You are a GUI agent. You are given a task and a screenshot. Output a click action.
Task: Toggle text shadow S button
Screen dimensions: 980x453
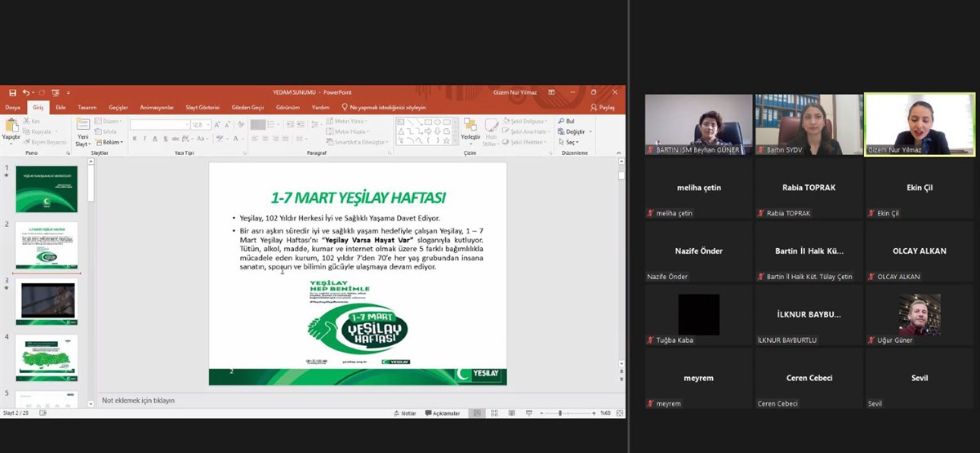[167, 140]
